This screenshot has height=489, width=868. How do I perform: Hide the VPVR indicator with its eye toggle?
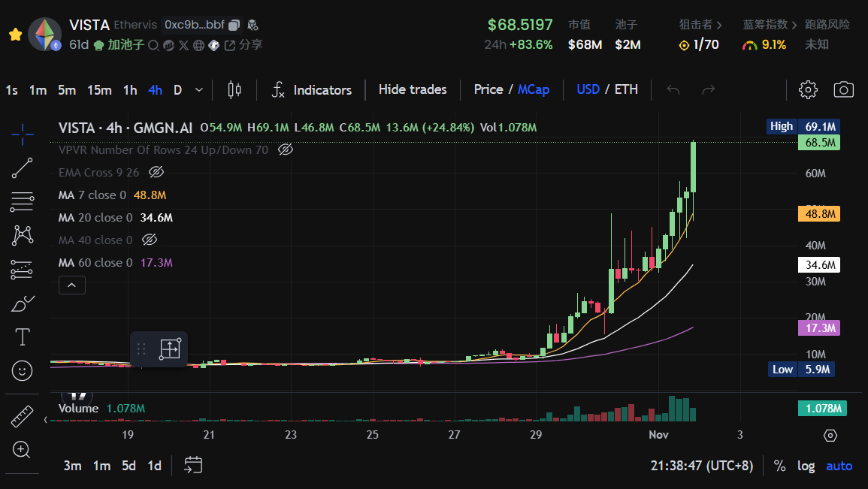click(284, 149)
